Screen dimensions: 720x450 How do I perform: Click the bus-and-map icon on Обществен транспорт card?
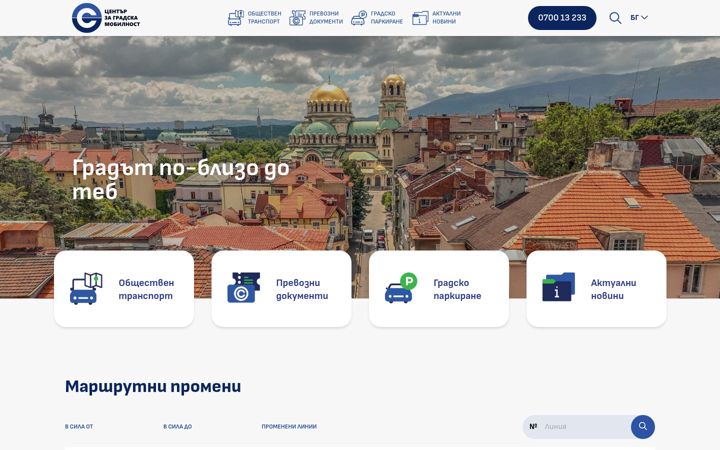86,288
